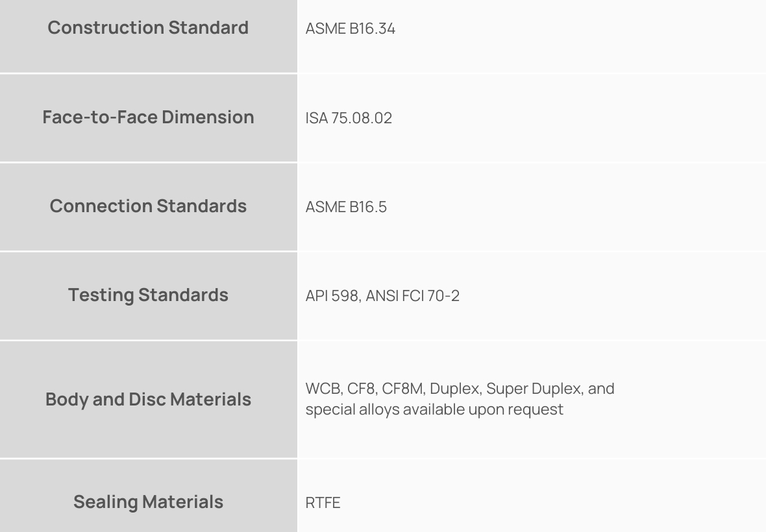Click the Face-to-Face Dimension label
Screen dimensions: 766x532
pyautogui.click(x=148, y=117)
